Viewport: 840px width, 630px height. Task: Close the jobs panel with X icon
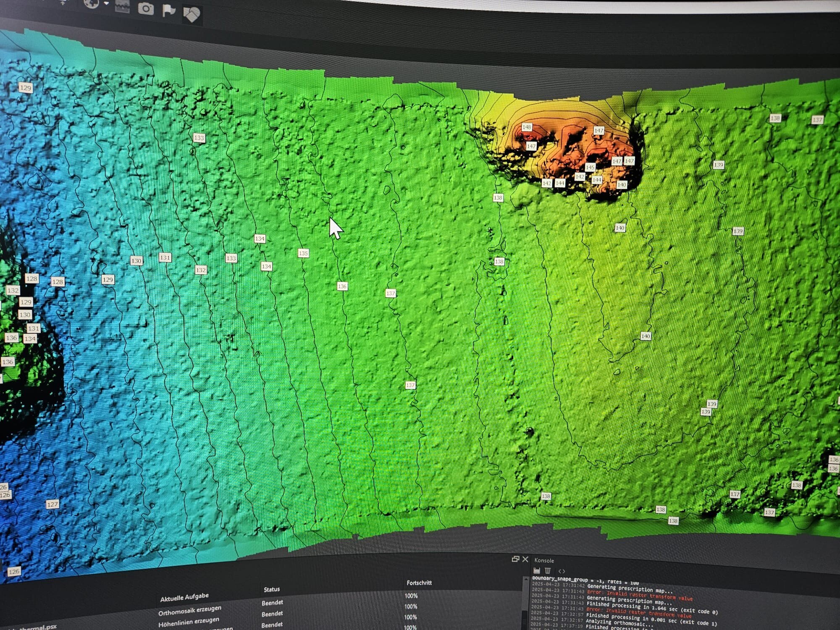(x=525, y=559)
